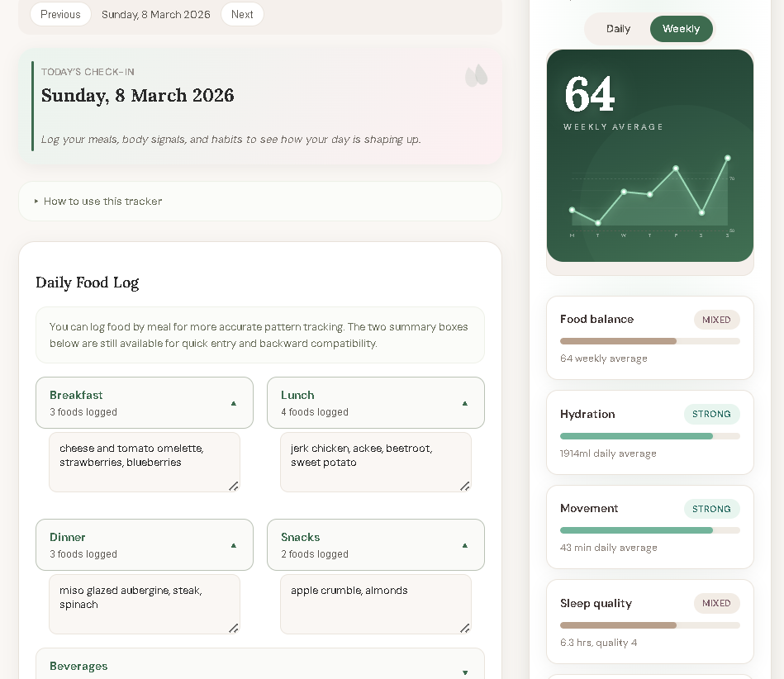
Task: Select the Weekly view toggle
Action: 681,29
